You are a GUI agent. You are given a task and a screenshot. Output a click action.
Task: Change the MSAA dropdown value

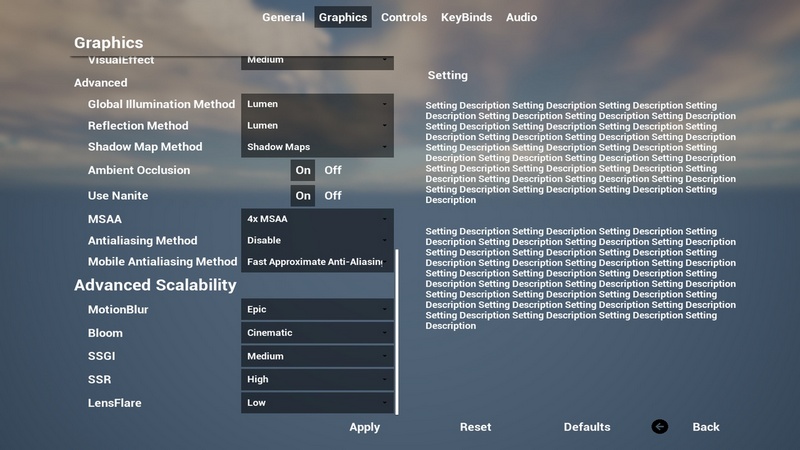click(x=318, y=218)
